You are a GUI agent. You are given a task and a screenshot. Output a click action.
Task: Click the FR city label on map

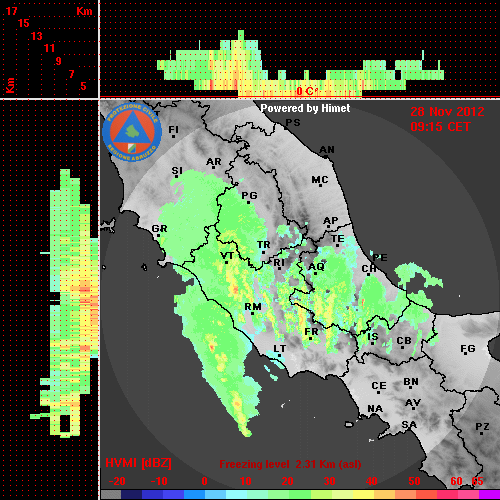point(311,332)
